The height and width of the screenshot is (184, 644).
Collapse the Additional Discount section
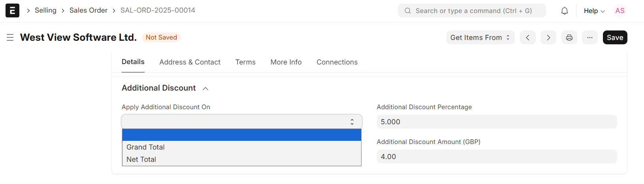[205, 88]
